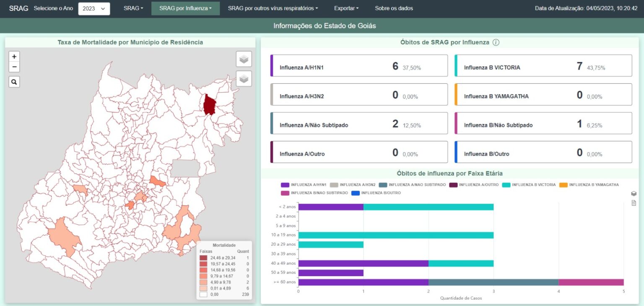The height and width of the screenshot is (306, 644).
Task: Select the Influenza B YAMAGATHA death card
Action: coord(543,95)
